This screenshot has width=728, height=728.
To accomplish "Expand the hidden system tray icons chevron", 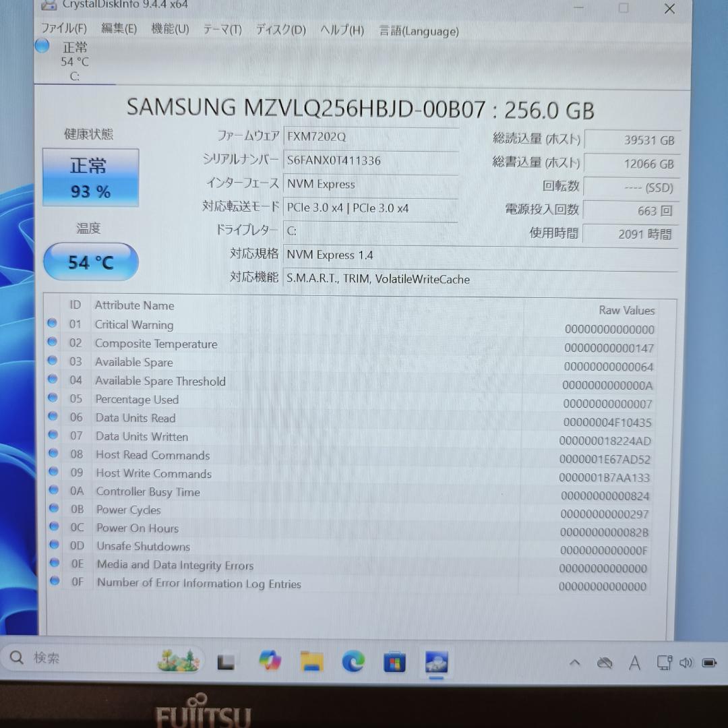I will [x=575, y=663].
